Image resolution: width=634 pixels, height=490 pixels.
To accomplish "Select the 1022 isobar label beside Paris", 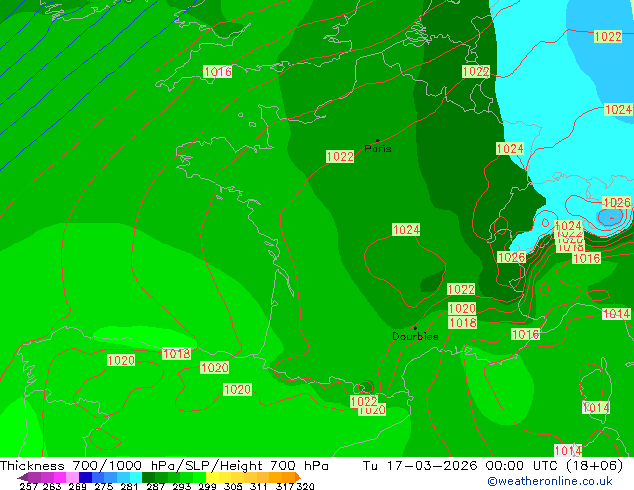I will [x=340, y=156].
